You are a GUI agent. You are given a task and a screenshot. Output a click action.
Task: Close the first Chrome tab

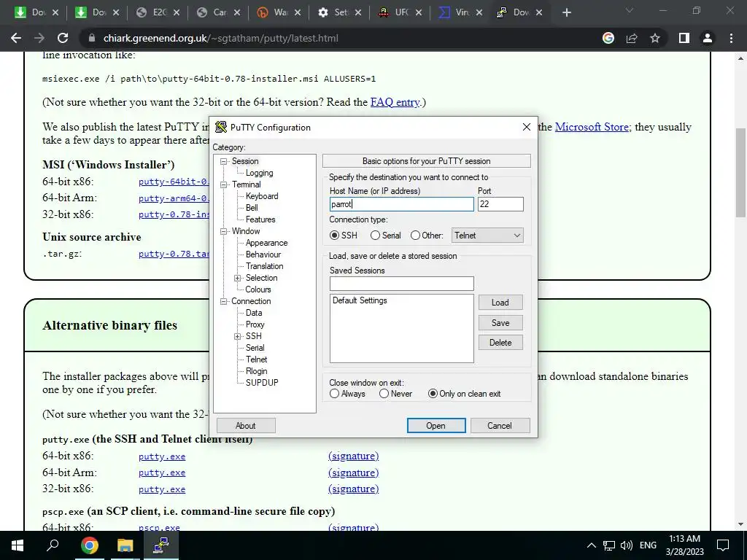(55, 13)
